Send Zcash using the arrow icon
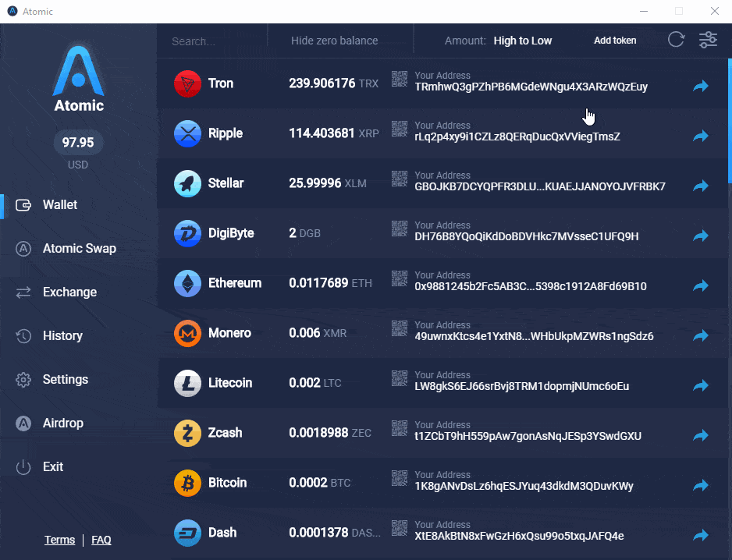The image size is (732, 560). pyautogui.click(x=701, y=435)
